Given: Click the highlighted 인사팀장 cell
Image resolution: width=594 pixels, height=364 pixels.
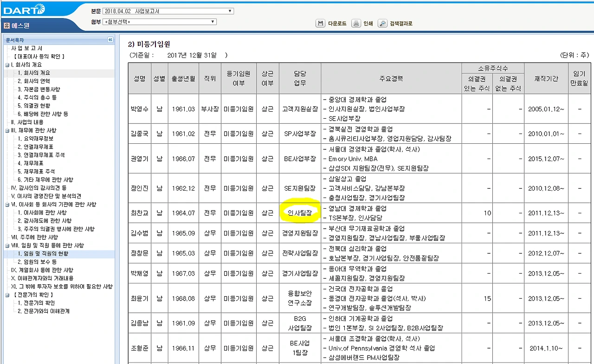Looking at the screenshot, I should click(300, 213).
